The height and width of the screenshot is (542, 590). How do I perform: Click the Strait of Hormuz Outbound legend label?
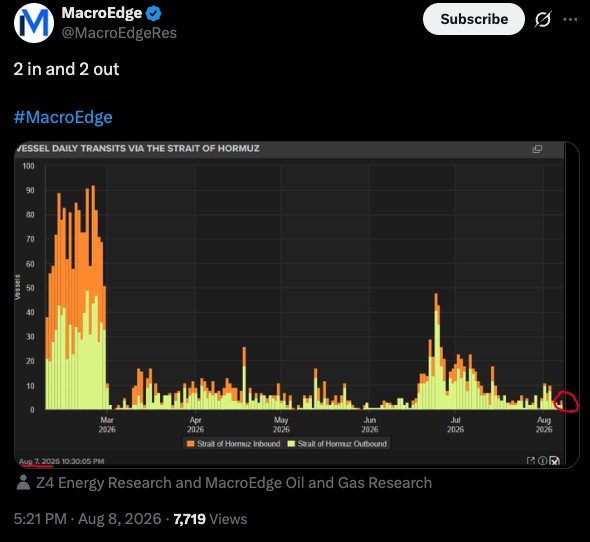coord(342,444)
